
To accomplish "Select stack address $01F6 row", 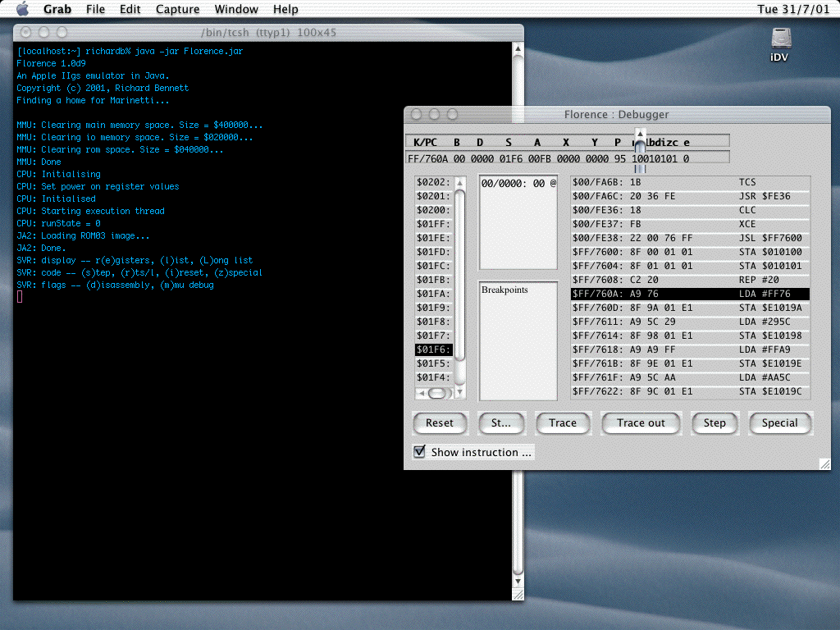I will [x=434, y=349].
